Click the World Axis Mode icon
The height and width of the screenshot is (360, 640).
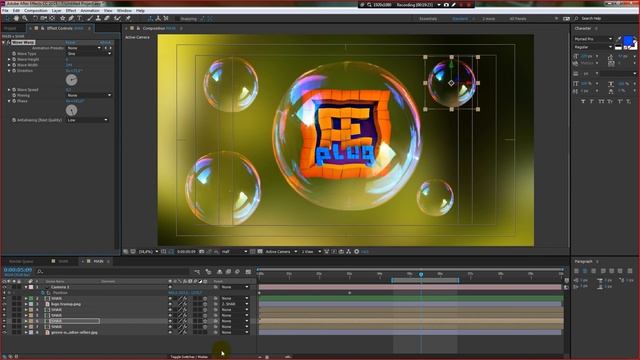pyautogui.click(x=158, y=18)
